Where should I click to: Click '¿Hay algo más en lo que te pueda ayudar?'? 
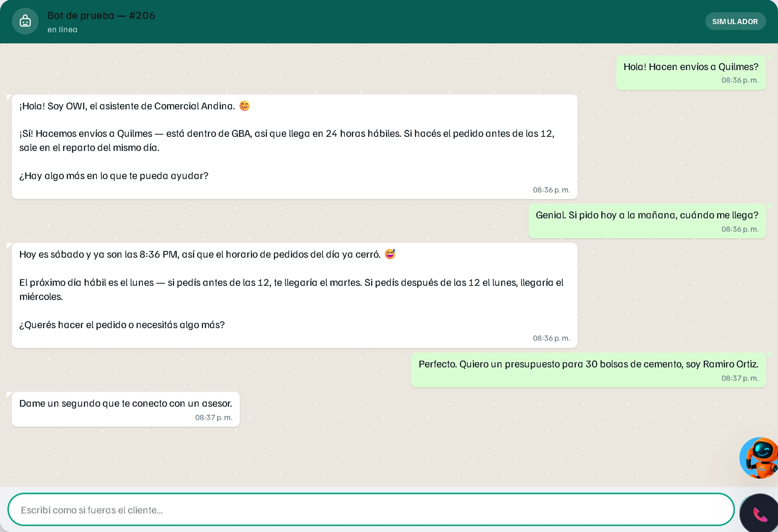114,176
